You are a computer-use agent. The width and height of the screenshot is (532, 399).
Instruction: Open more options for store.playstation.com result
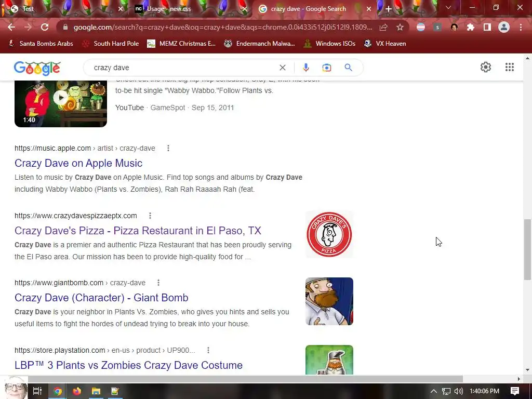coord(208,350)
